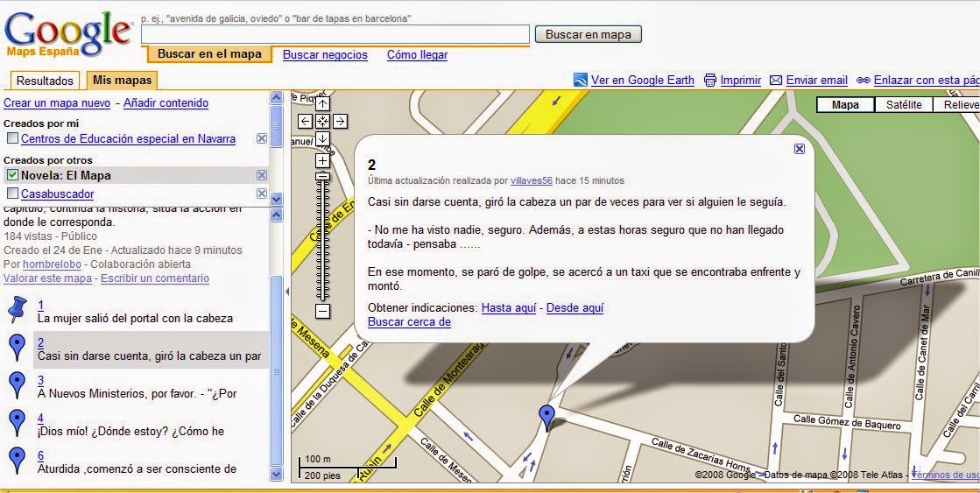Screen dimensions: 980x493
Task: Click the marker icon beside entry 4
Action: pos(17,422)
